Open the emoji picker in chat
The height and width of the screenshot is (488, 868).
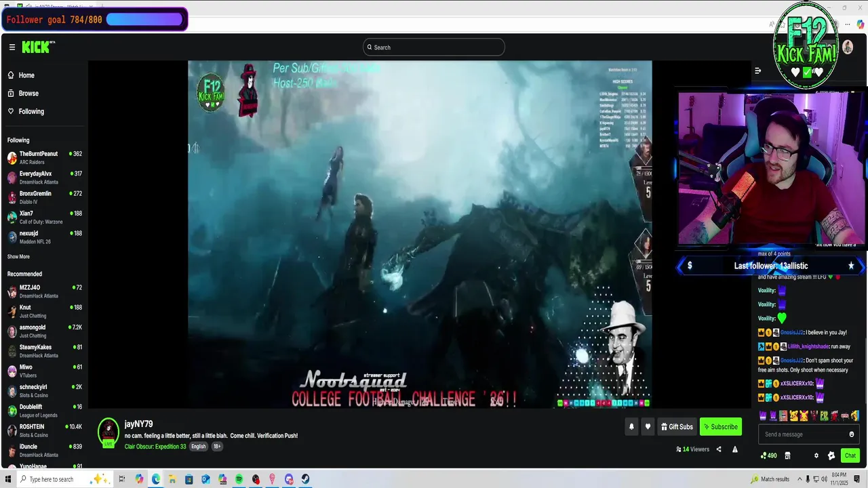point(852,434)
